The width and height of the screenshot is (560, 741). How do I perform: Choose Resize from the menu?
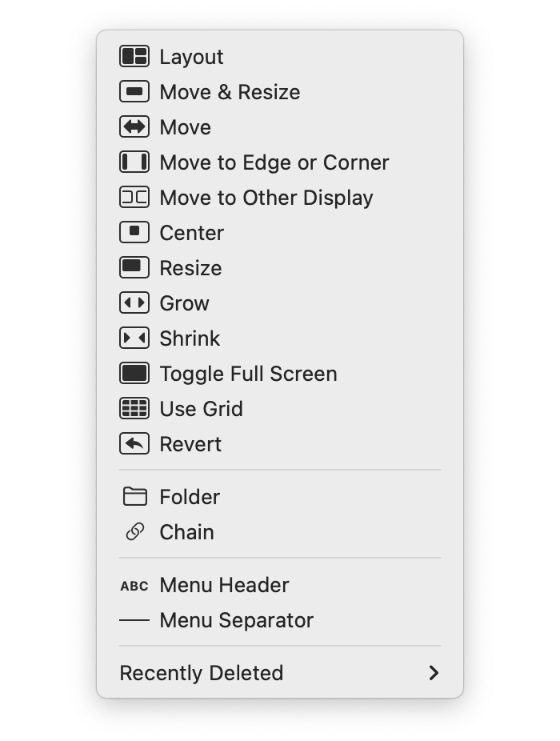pyautogui.click(x=190, y=268)
